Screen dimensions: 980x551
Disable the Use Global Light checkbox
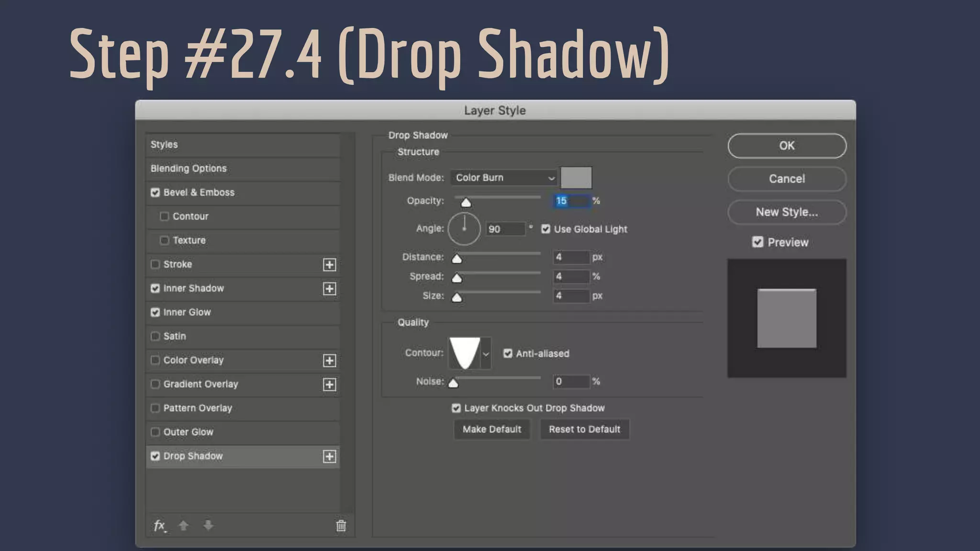point(546,229)
